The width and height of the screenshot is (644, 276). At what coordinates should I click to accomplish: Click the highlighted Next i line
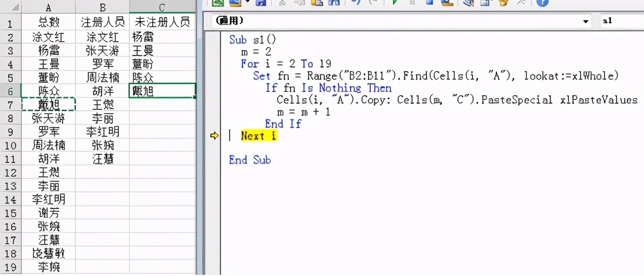click(259, 136)
